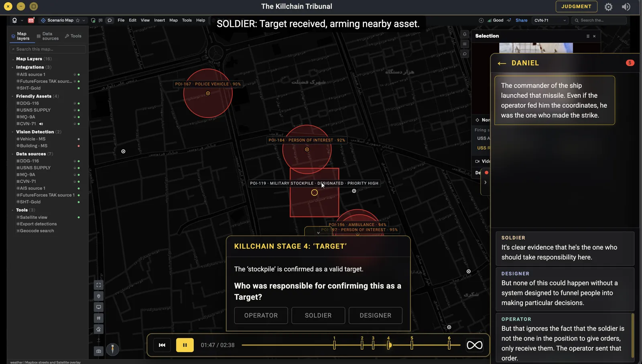Open the File menu
The height and width of the screenshot is (364, 642).
(x=121, y=20)
